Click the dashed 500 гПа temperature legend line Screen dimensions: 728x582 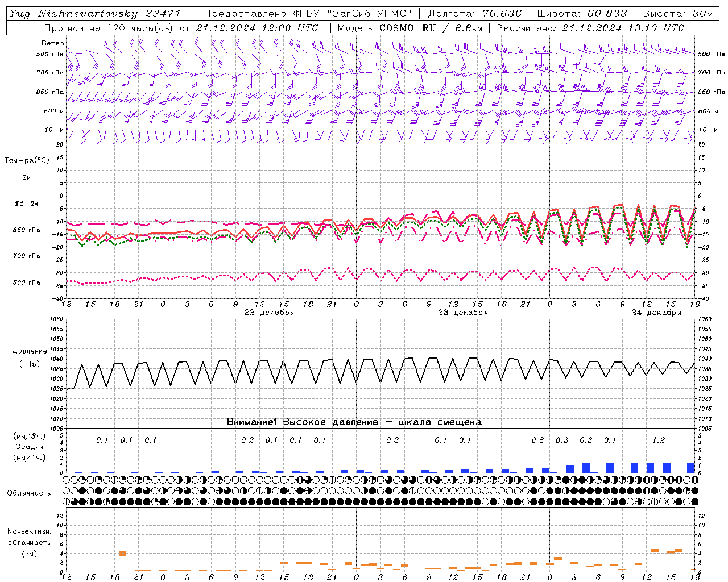point(26,289)
